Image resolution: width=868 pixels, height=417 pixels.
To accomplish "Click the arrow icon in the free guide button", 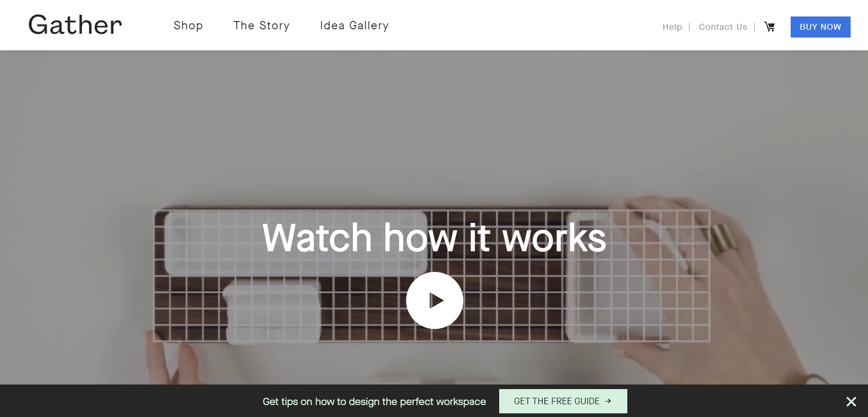I will [x=608, y=401].
